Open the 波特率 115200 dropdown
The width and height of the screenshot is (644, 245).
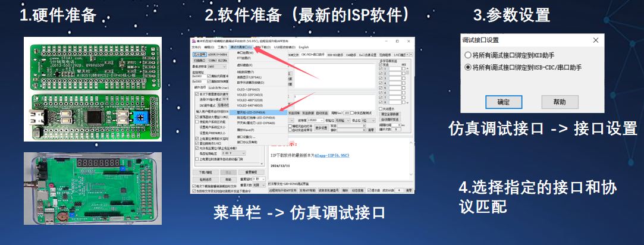(x=315, y=121)
